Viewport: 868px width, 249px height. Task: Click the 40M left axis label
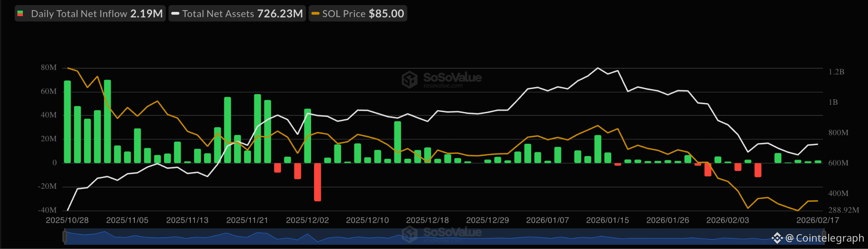click(49, 115)
